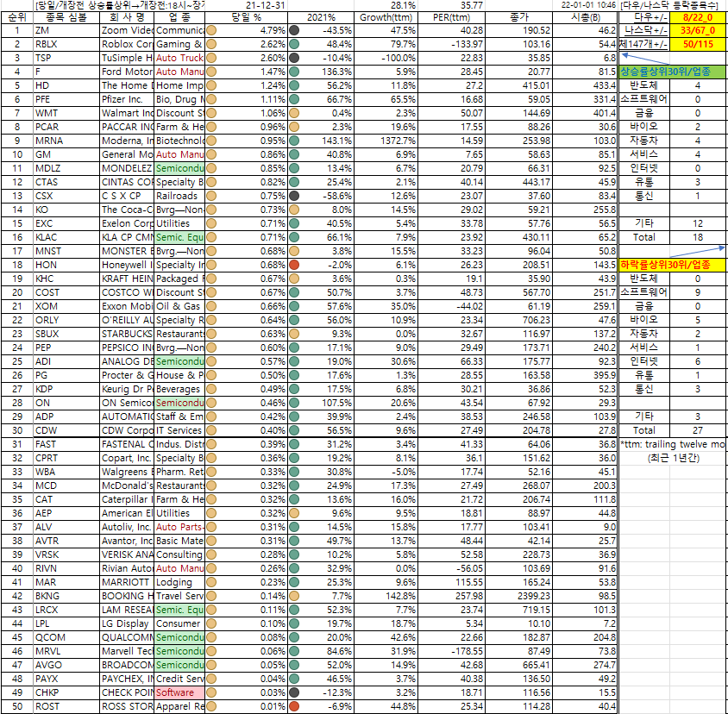Select the red Auto Parts sector cell for ALV

tap(179, 528)
